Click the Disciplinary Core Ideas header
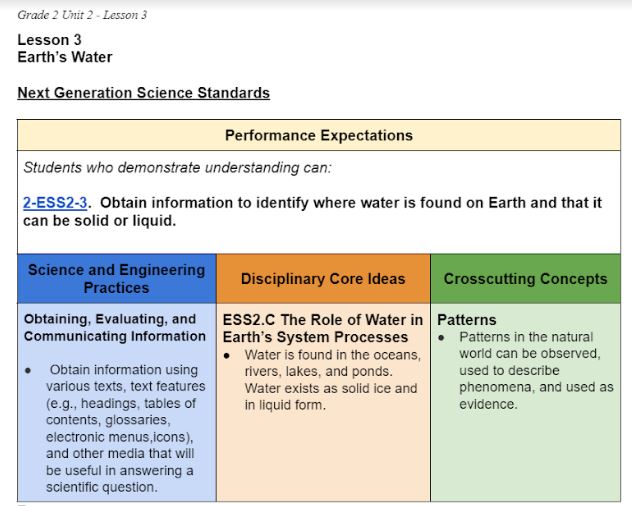This screenshot has width=632, height=506. coord(323,279)
